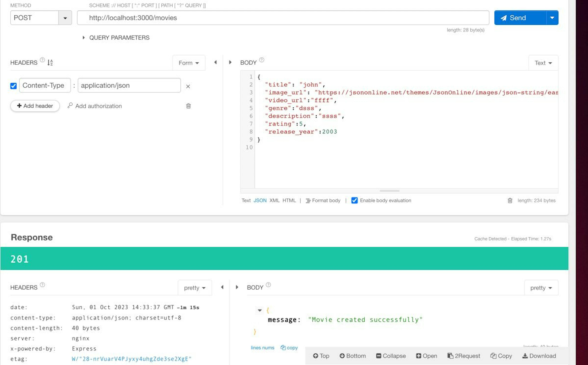Click the etag value link
The image size is (588, 365).
131,359
